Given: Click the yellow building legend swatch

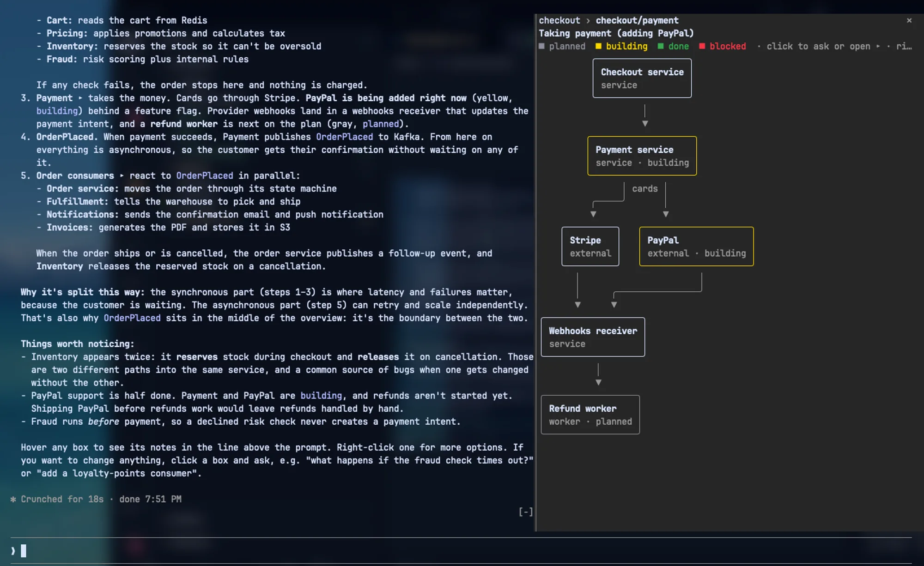Looking at the screenshot, I should pos(598,46).
